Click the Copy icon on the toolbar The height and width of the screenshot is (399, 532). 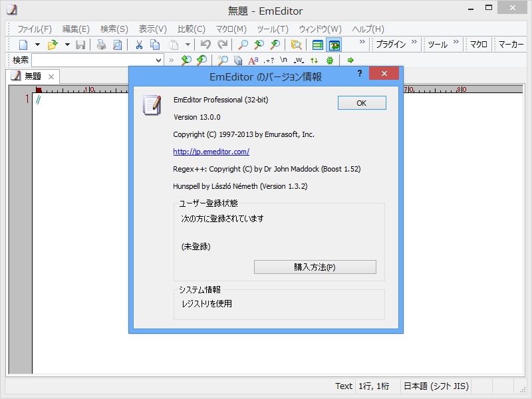click(154, 45)
